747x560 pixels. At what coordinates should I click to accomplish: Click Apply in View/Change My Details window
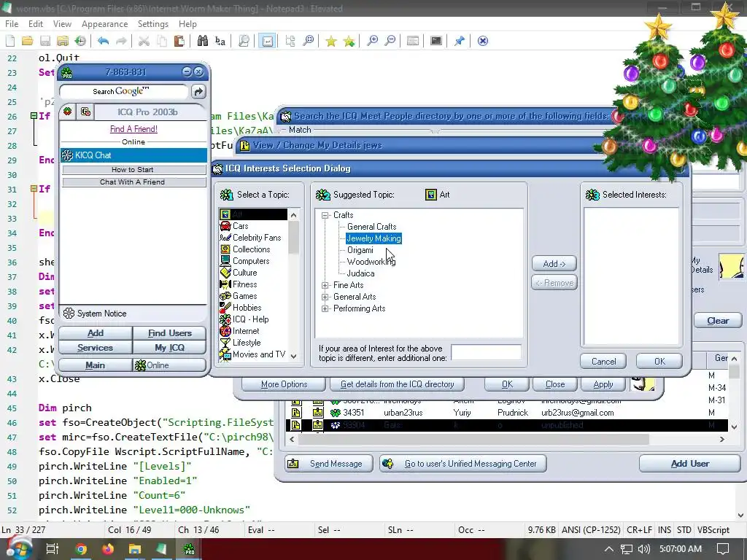[603, 384]
